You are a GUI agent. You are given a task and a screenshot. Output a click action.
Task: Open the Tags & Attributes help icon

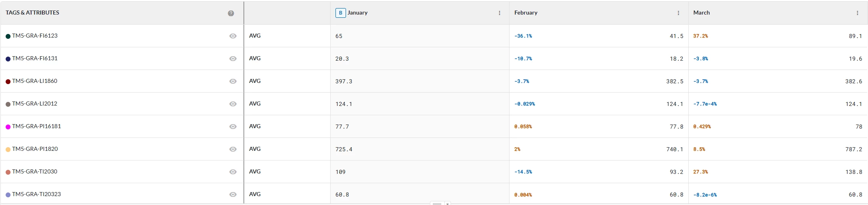[x=231, y=13]
